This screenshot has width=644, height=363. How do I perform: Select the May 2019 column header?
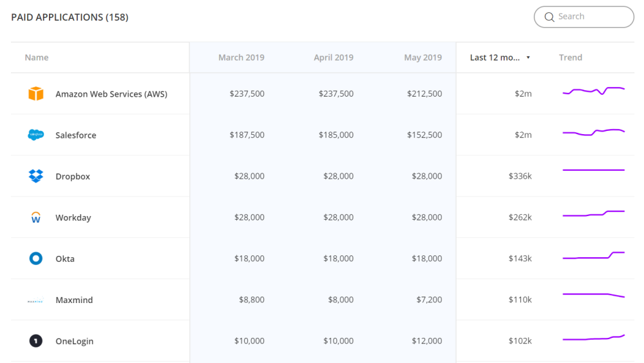coord(422,57)
